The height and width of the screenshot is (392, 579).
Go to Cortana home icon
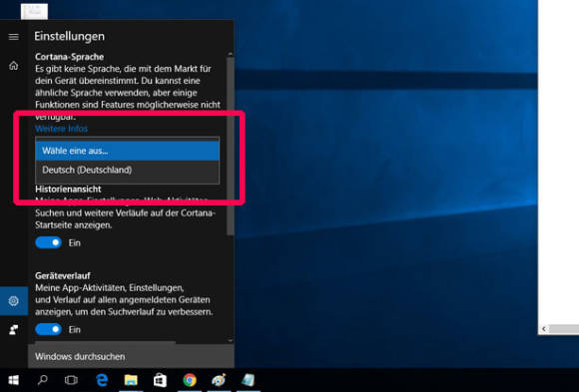(x=14, y=66)
